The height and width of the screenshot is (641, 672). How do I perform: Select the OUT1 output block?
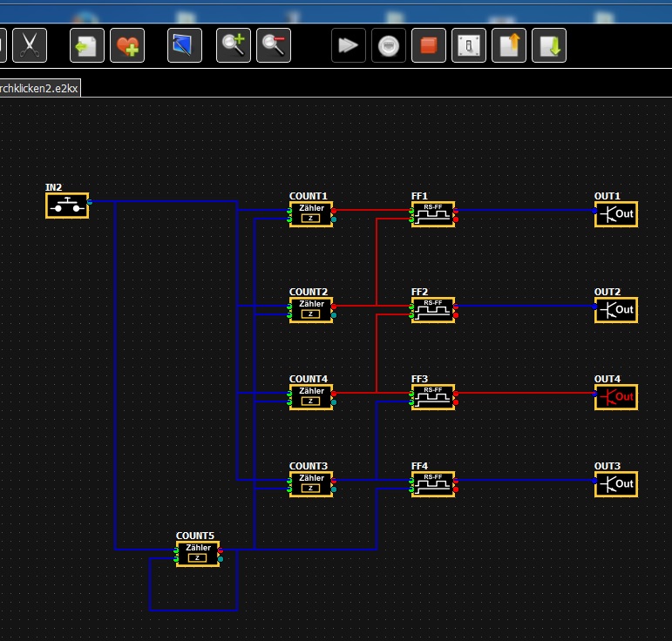pos(616,214)
